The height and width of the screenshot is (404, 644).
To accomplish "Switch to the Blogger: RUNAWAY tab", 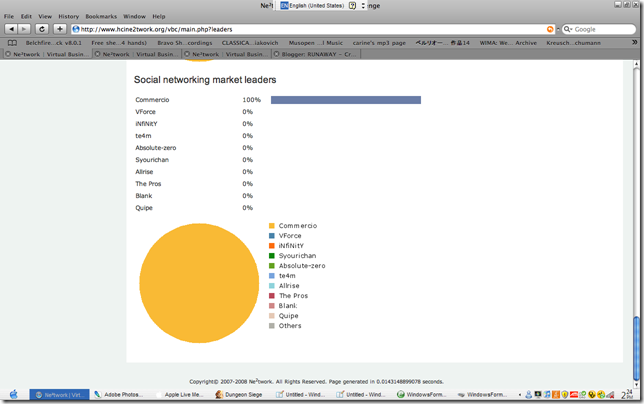I will click(x=316, y=54).
